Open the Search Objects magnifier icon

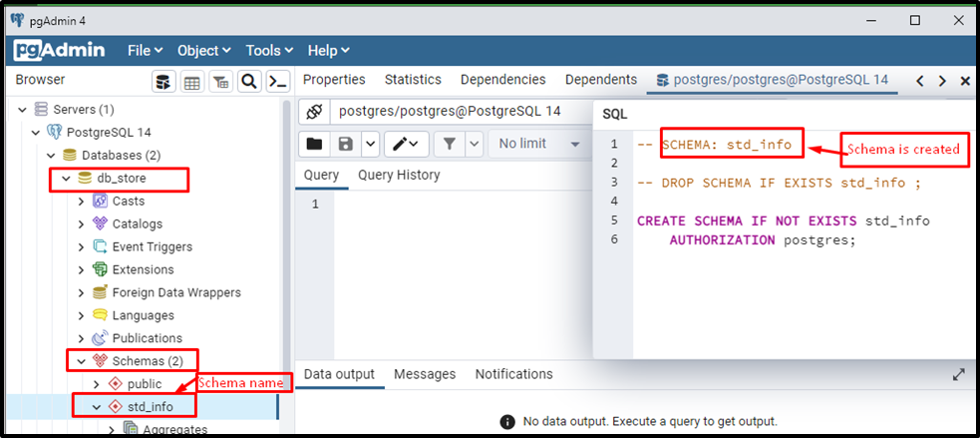coord(249,82)
